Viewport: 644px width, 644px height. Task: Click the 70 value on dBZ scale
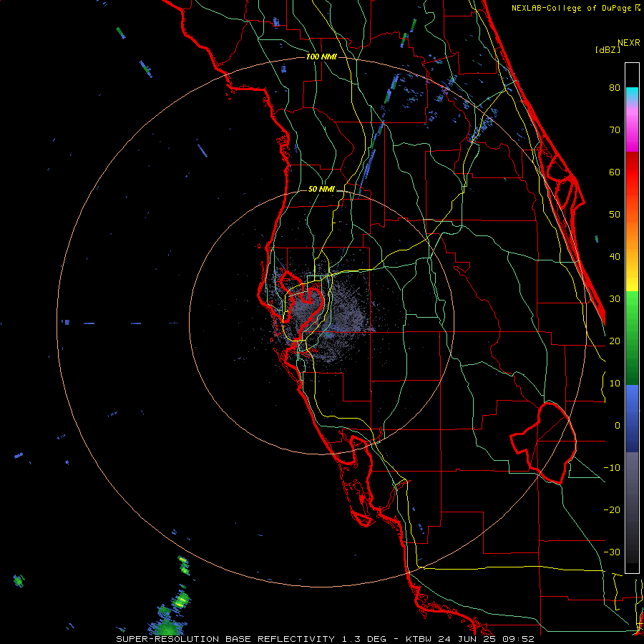pos(615,130)
